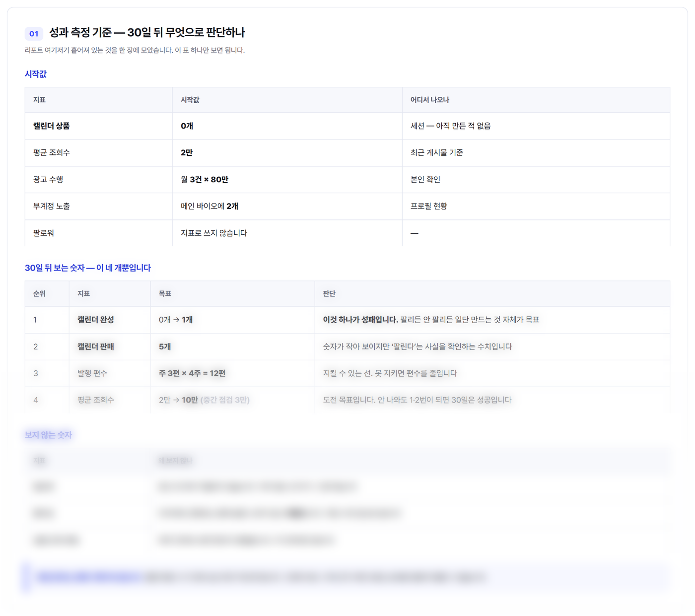The width and height of the screenshot is (695, 616).
Task: Select the "최근 게시물 기준" source cell
Action: [536, 153]
